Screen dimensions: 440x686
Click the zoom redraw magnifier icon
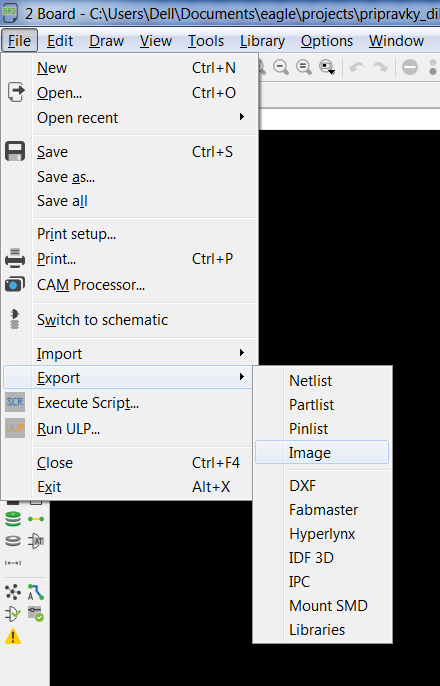coord(304,67)
